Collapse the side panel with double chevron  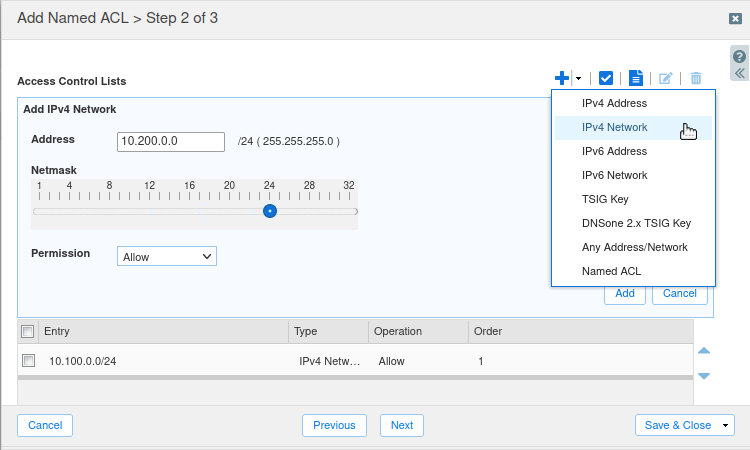740,74
